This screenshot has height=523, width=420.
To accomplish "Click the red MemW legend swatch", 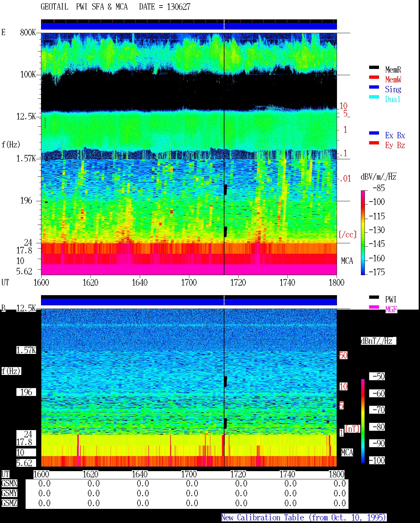I will tap(374, 77).
